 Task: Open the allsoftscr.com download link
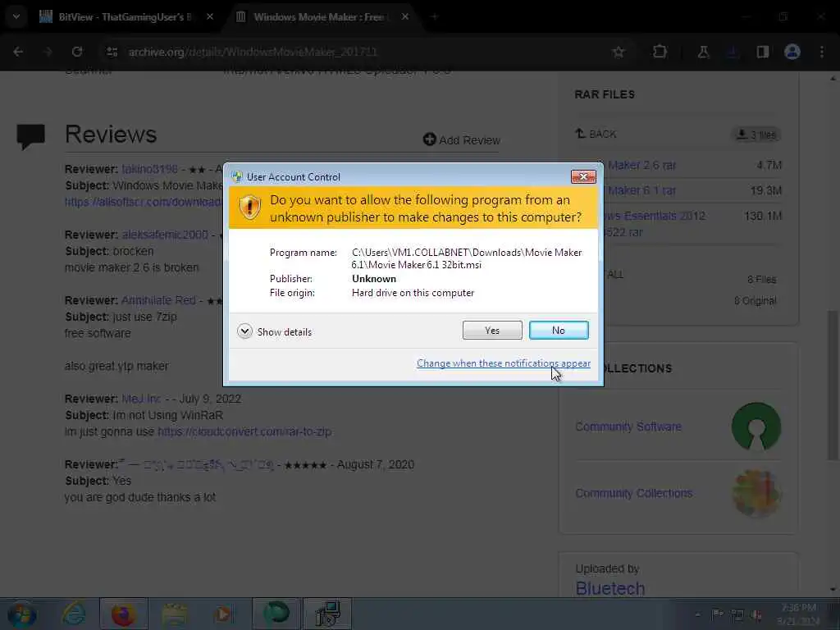tap(143, 202)
